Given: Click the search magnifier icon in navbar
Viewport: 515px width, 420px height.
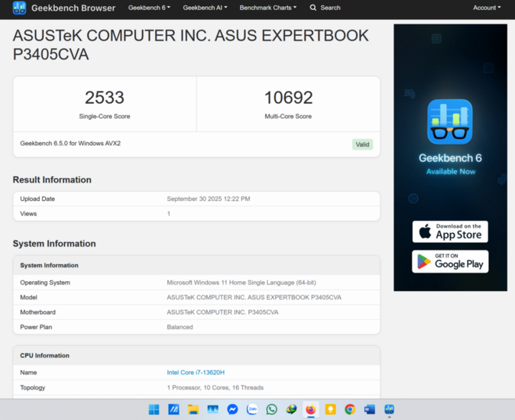Looking at the screenshot, I should click(x=313, y=8).
